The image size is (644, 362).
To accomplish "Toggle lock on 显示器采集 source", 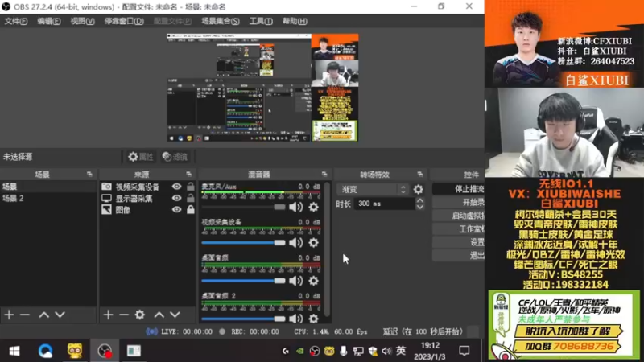I will (x=191, y=198).
